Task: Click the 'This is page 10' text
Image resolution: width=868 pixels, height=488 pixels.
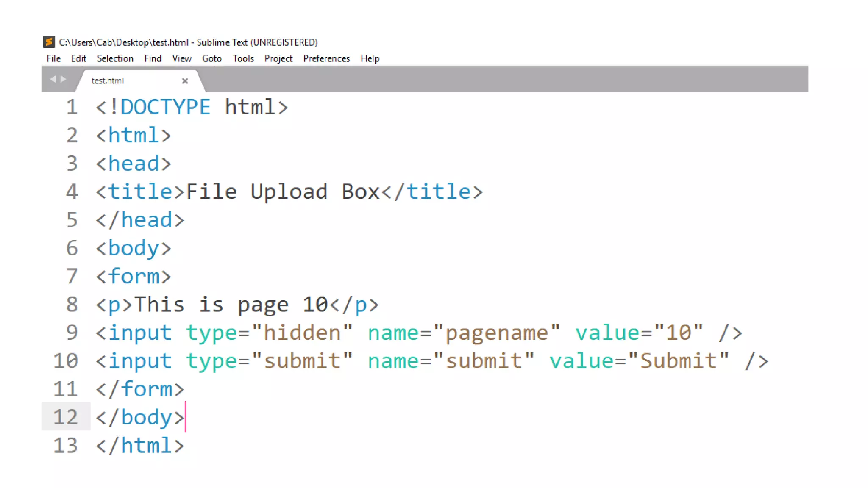Action: click(x=231, y=305)
